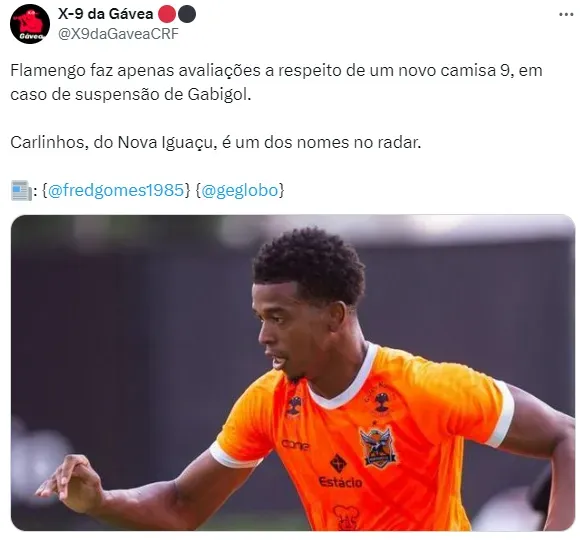The image size is (580, 540).
Task: Click the newspaper emoji before the sources
Action: point(21,190)
